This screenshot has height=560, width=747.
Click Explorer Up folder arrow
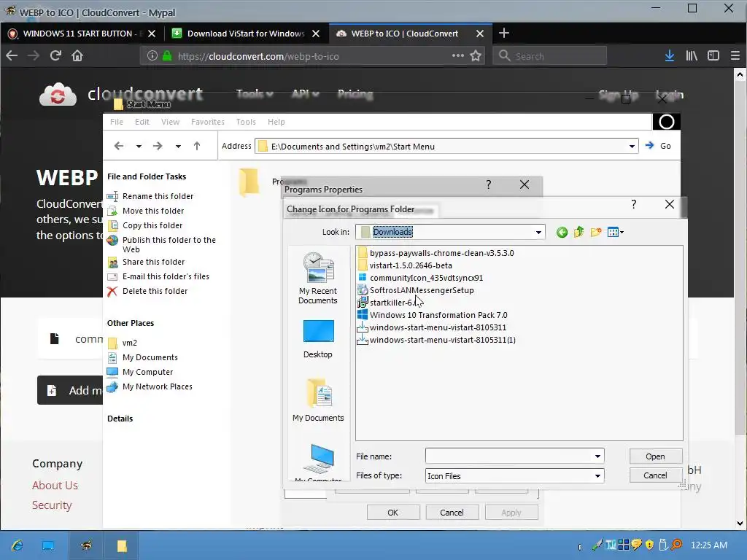coord(197,146)
